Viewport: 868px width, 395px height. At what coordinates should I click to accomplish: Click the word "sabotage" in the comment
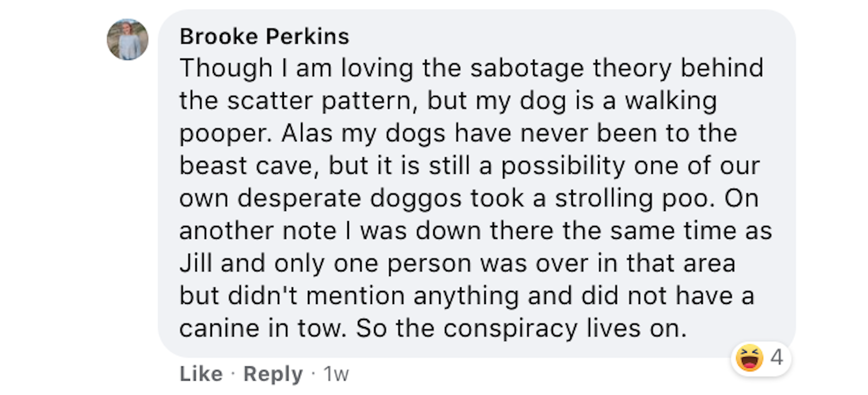[x=527, y=68]
